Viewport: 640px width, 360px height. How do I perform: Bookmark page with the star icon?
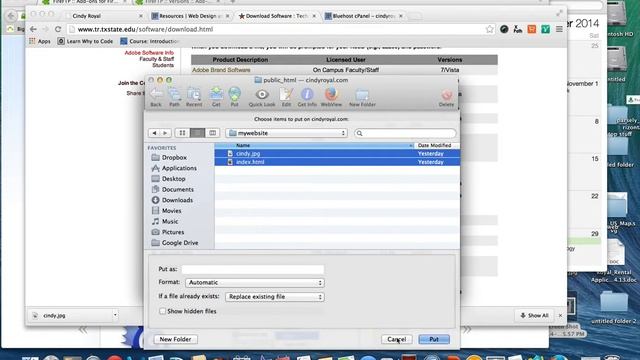click(x=489, y=29)
